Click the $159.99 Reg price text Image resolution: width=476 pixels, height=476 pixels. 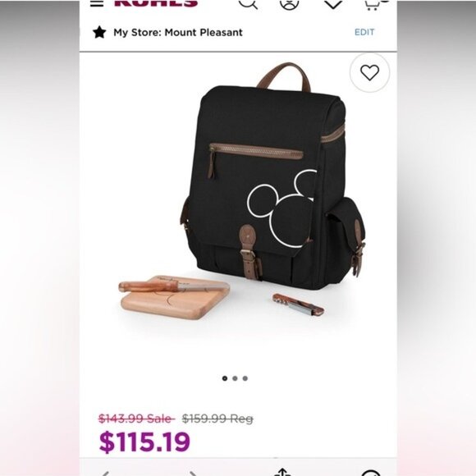click(x=217, y=419)
